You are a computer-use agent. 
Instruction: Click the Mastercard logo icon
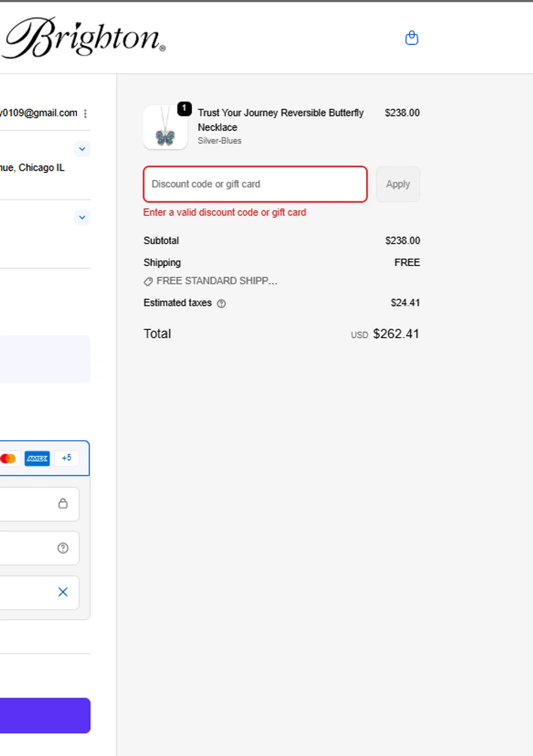click(x=8, y=459)
